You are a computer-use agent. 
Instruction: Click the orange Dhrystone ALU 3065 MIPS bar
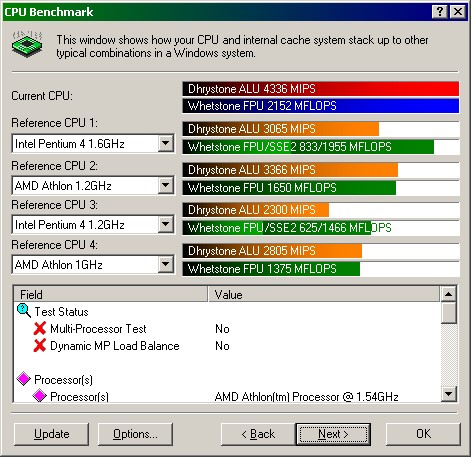281,129
